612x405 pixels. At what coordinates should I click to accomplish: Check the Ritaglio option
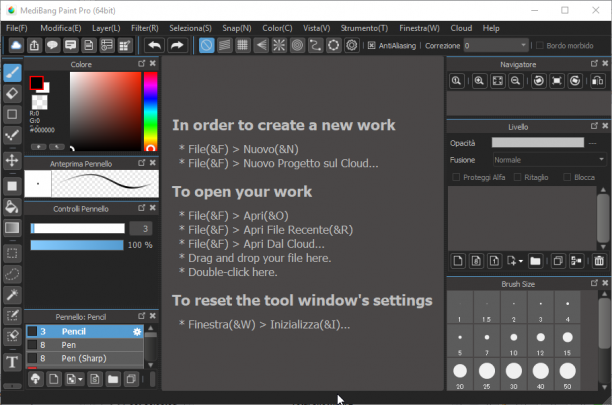[517, 177]
